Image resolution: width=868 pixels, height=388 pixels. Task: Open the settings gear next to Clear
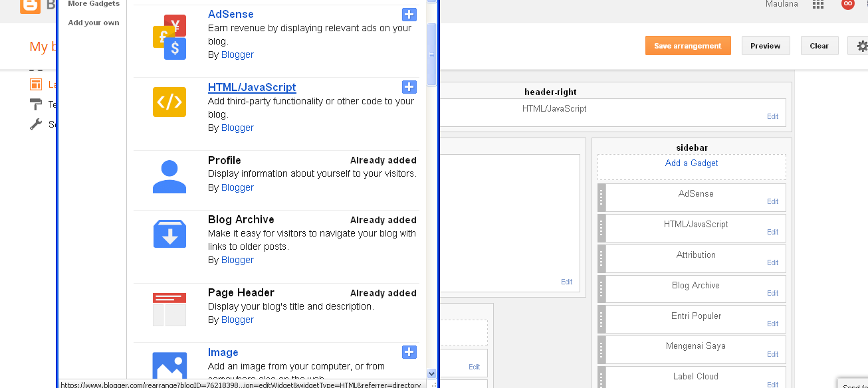click(x=862, y=46)
